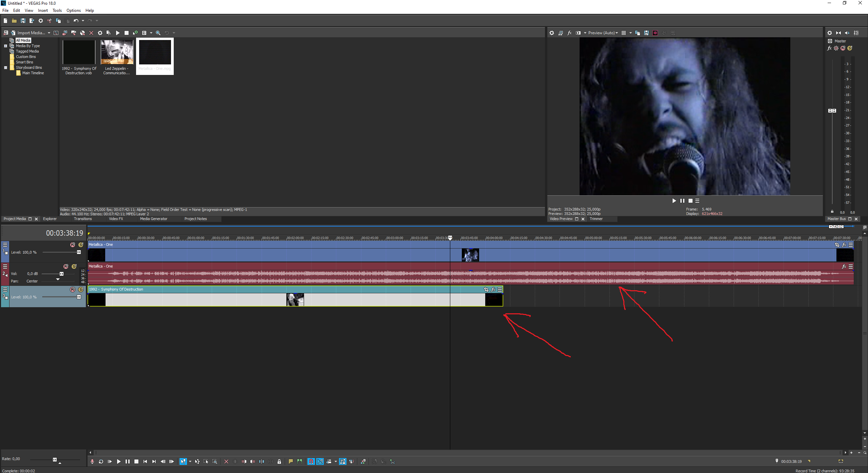The height and width of the screenshot is (473, 868).
Task: Open Event Pan/Crop on Metallica video event
Action: (837, 245)
